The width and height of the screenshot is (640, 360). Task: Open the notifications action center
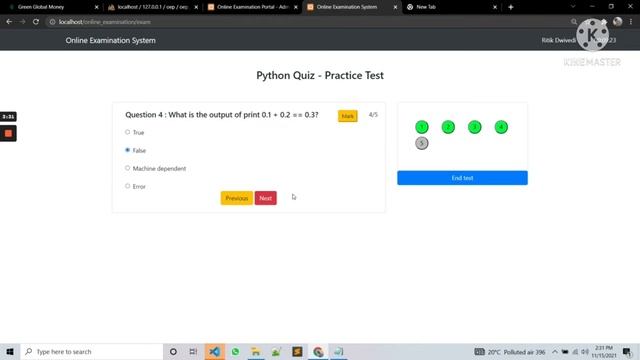tap(627, 351)
